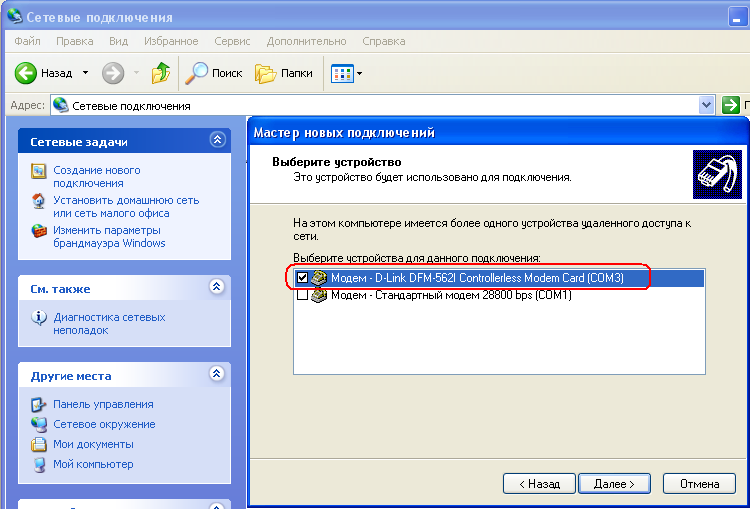
Task: Click the My Computer icon
Action: point(39,465)
